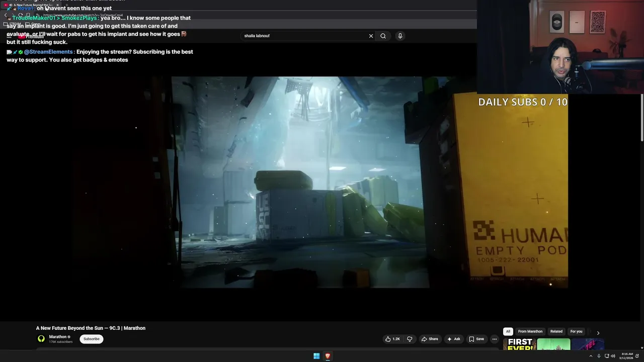Reload the page with the refresh icon
Screen dimensions: 644x362
[21, 15]
